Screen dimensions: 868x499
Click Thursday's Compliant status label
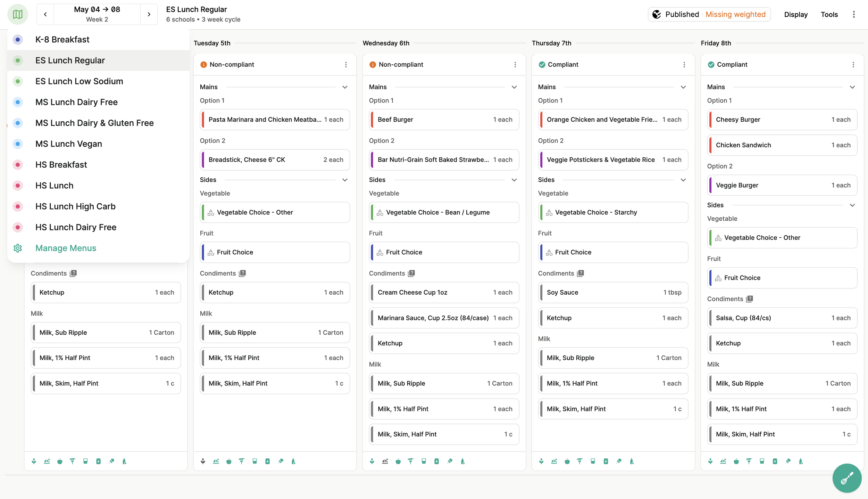563,65
